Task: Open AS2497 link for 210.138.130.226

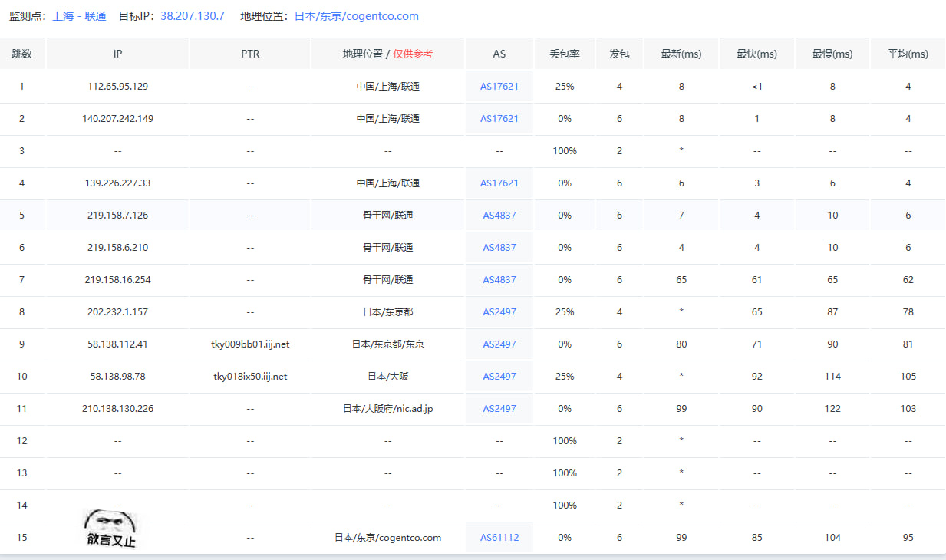Action: coord(499,409)
